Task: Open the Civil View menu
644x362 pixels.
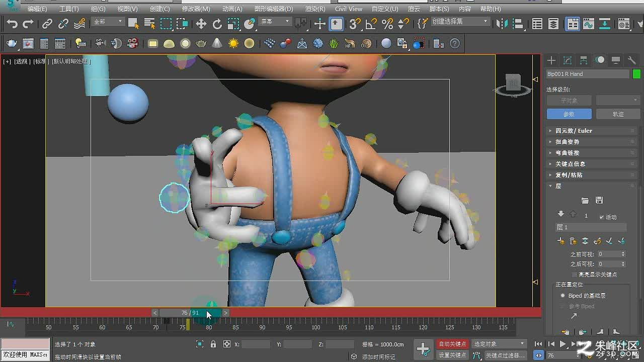Action: [x=348, y=9]
